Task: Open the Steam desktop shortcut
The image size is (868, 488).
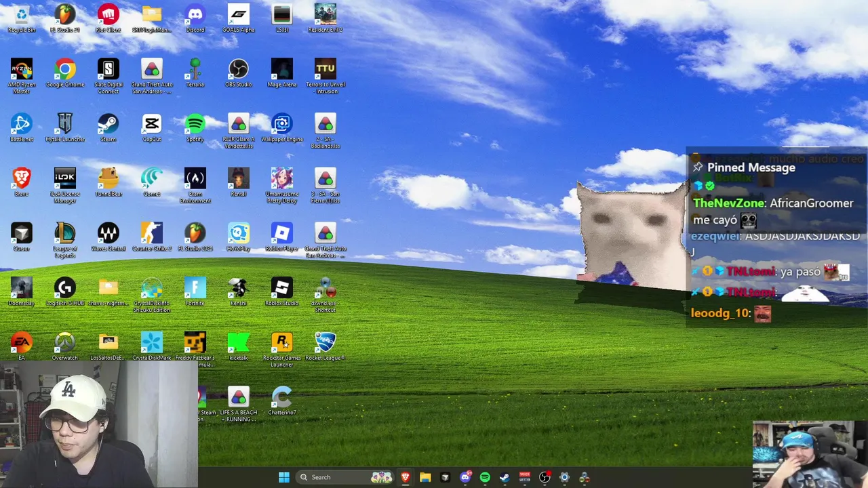Action: click(x=108, y=128)
